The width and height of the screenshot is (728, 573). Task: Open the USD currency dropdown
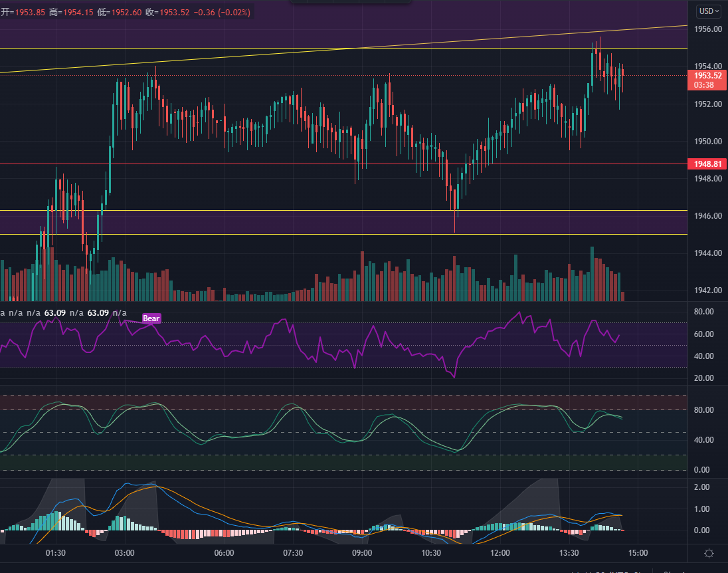(709, 11)
